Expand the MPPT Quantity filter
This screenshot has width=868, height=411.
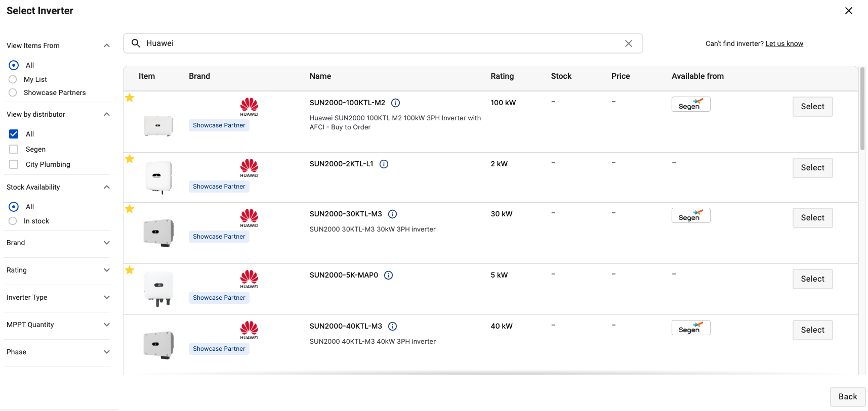point(107,325)
